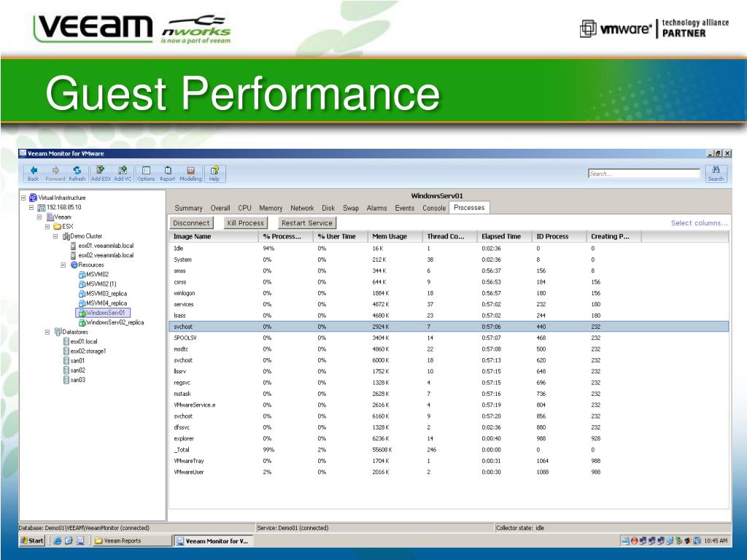The height and width of the screenshot is (560, 747).
Task: Collapse the Veeam tree node
Action: (39, 217)
